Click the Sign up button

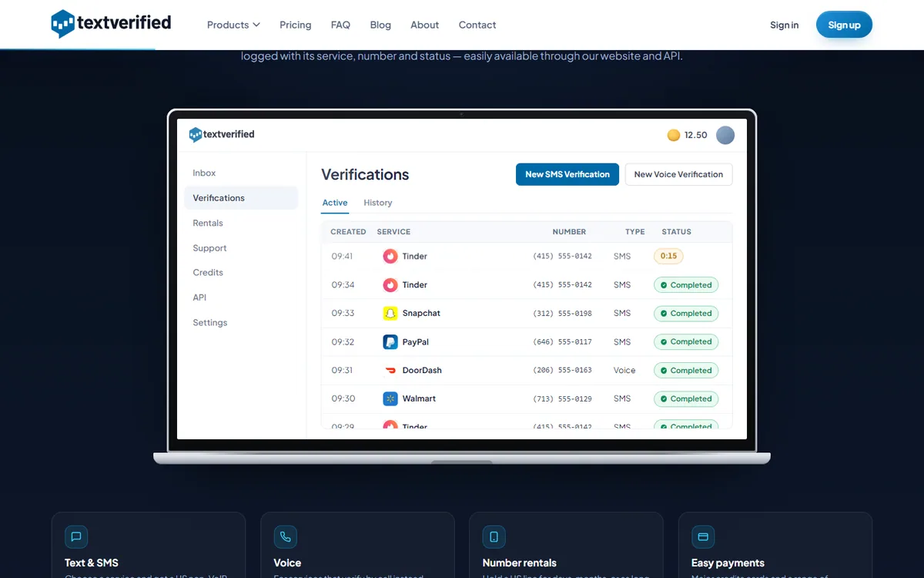844,25
